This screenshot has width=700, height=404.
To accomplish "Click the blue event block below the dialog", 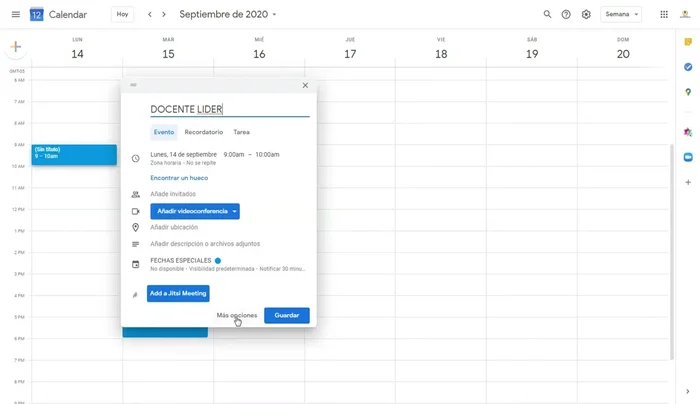I will [x=165, y=332].
